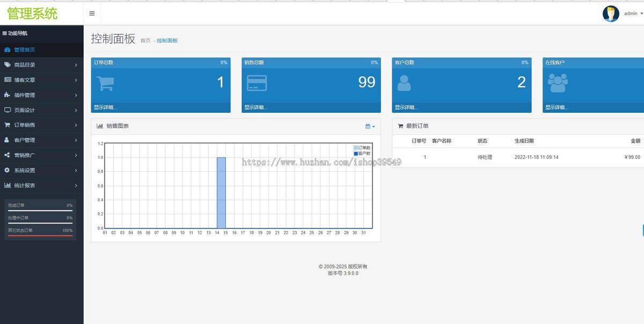Click 处理中订单 progress bar
The image size is (644, 324).
(40, 223)
